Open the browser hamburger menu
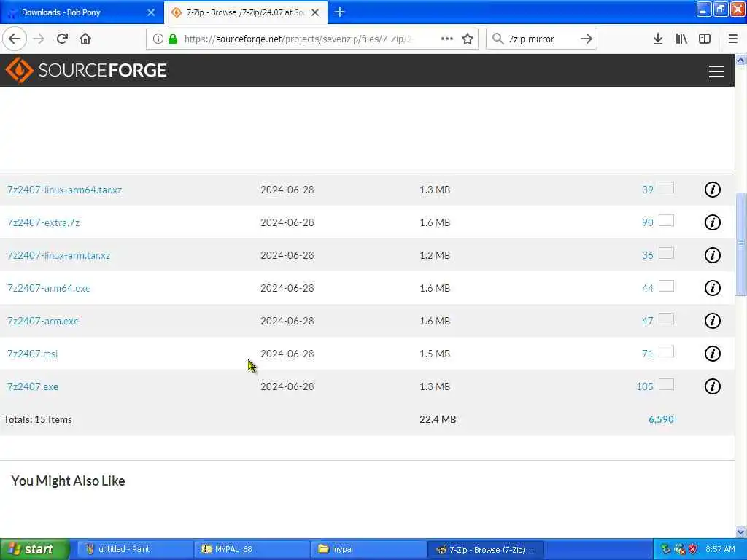The height and width of the screenshot is (560, 747). click(x=732, y=39)
